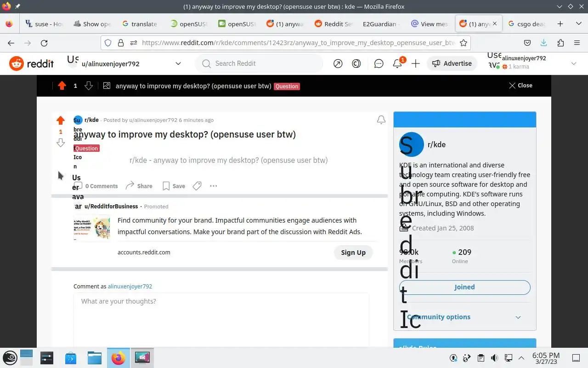Expand the u/alinuxenjoyer792 community selector dropdown
588x368 pixels.
(178, 63)
